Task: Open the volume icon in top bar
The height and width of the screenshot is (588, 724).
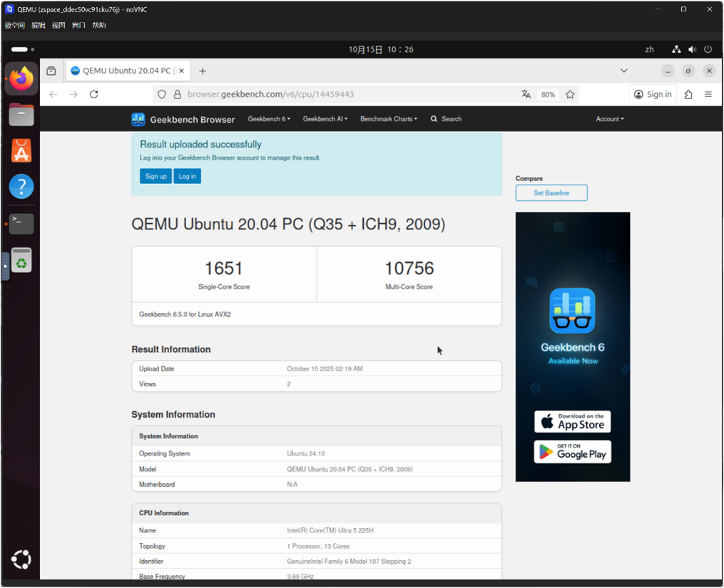Action: click(692, 49)
